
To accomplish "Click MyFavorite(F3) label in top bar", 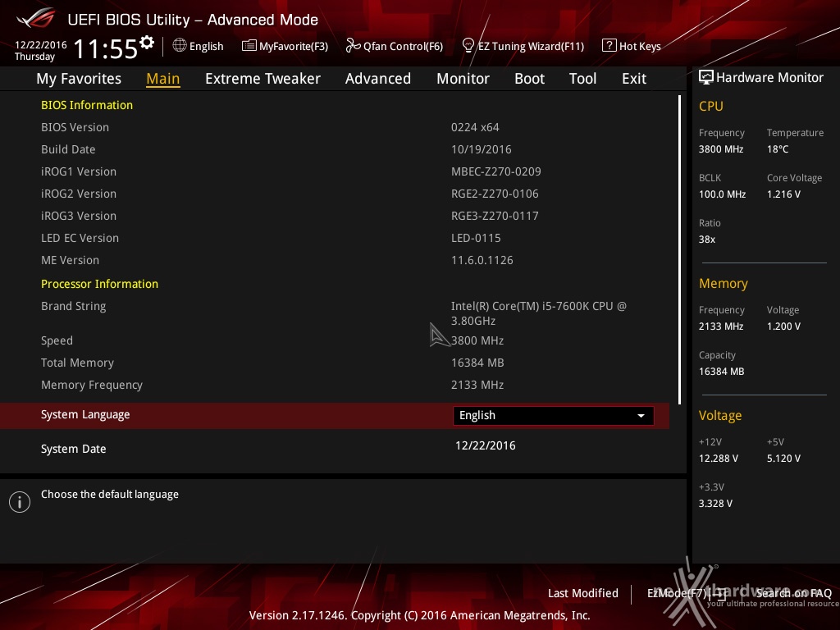I will click(294, 47).
